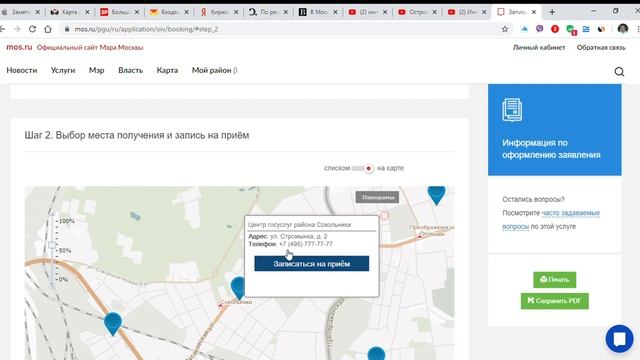640x360 pixels.
Task: Switch to the 'Карта' browser tab
Action: tap(69, 12)
